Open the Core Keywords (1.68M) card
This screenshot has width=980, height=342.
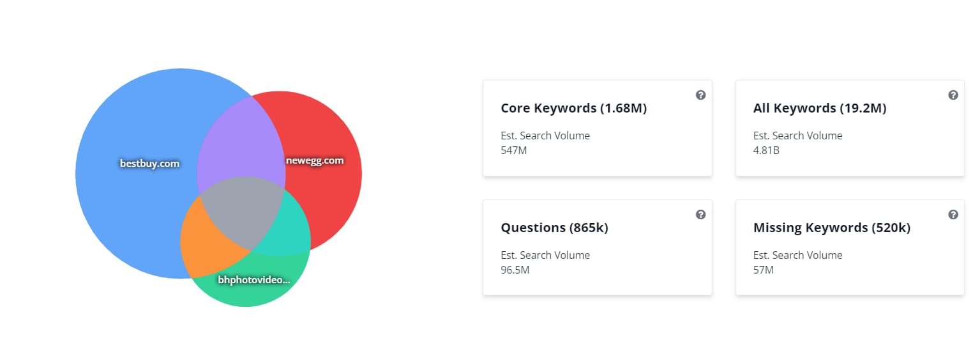click(598, 128)
